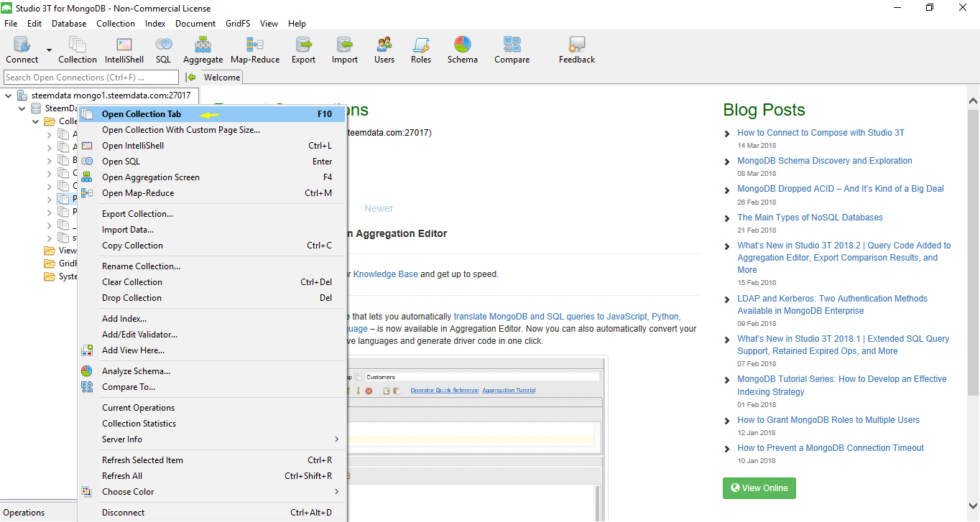The height and width of the screenshot is (522, 980).
Task: Click Add View Here menu icon
Action: 87,350
